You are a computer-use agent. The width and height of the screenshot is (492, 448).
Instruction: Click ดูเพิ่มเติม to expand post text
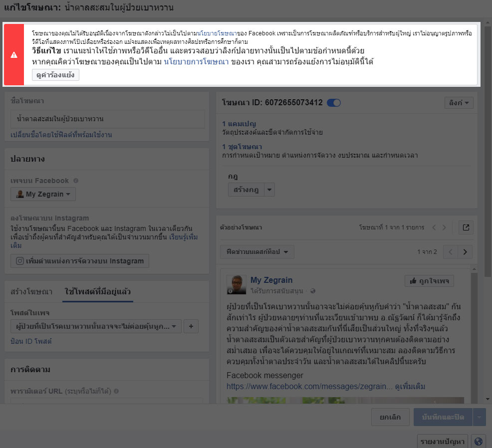[410, 387]
